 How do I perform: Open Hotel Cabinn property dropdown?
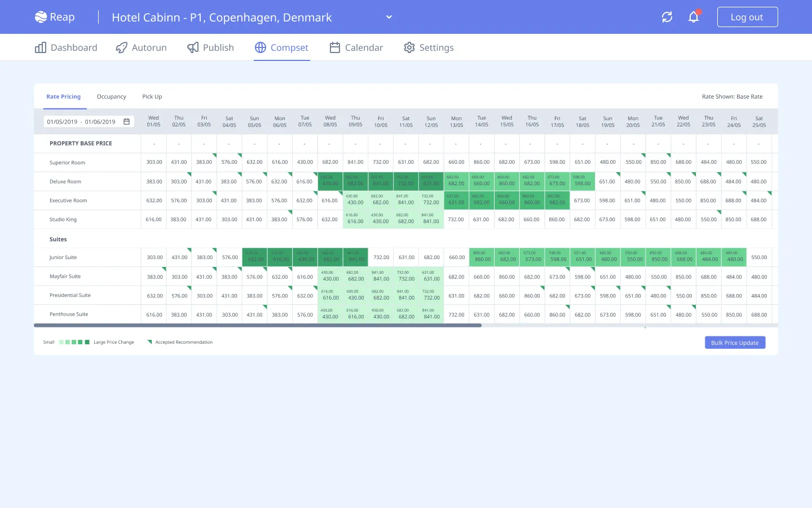pos(222,17)
